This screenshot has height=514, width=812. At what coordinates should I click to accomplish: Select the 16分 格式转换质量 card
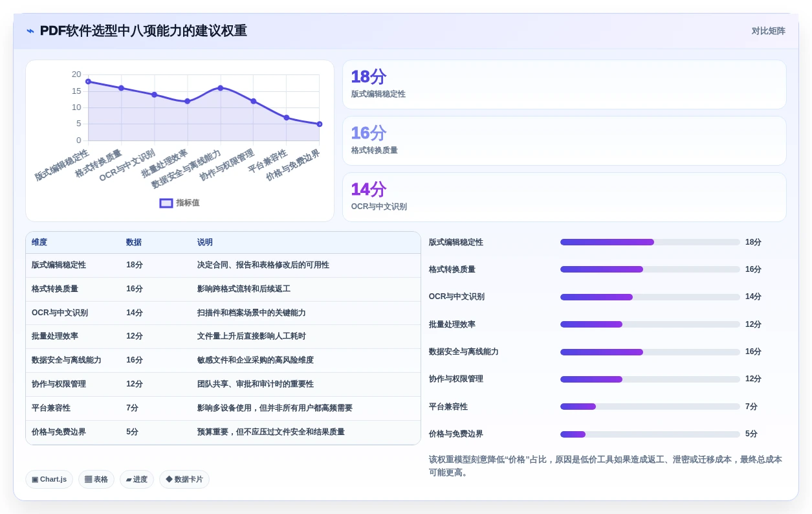pos(564,141)
